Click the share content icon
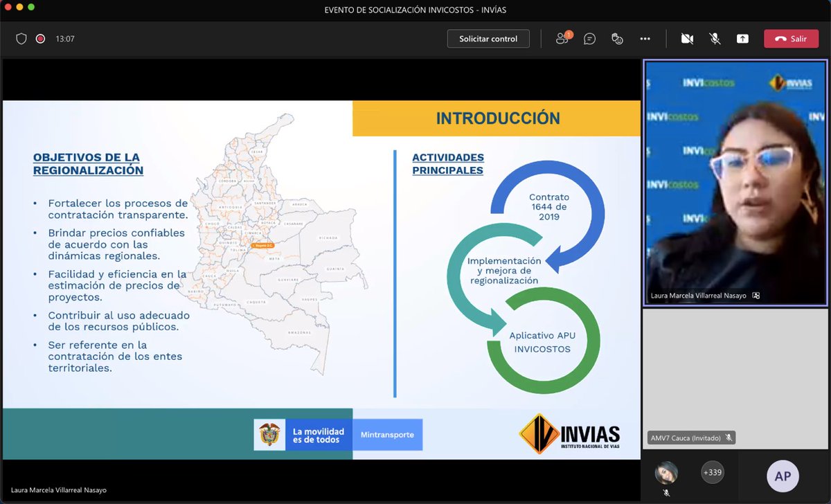This screenshot has width=831, height=504. pyautogui.click(x=742, y=39)
